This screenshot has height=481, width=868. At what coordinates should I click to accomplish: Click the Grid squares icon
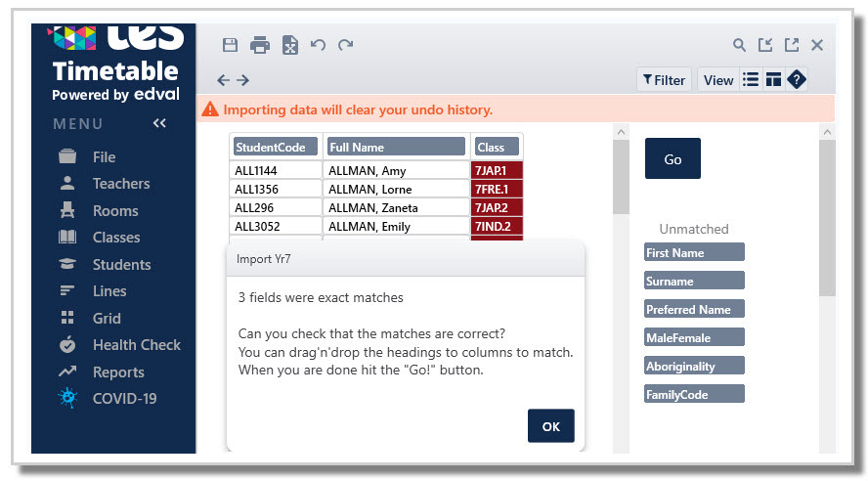[x=67, y=318]
